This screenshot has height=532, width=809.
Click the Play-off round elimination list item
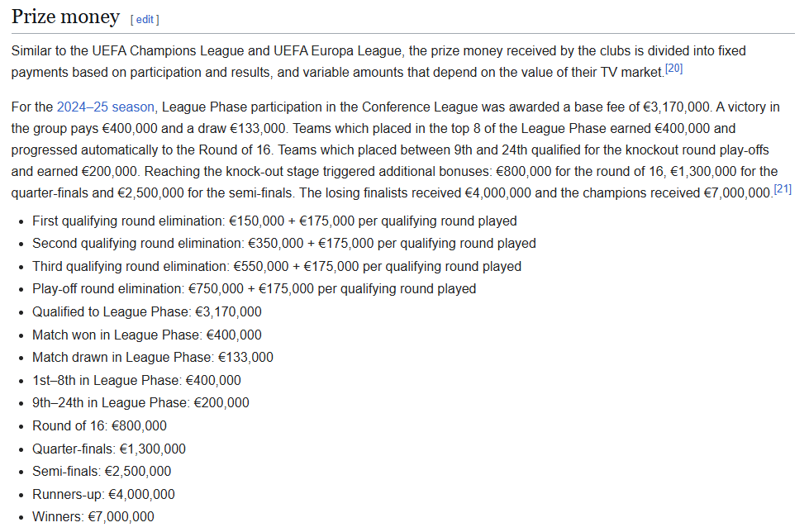point(254,289)
